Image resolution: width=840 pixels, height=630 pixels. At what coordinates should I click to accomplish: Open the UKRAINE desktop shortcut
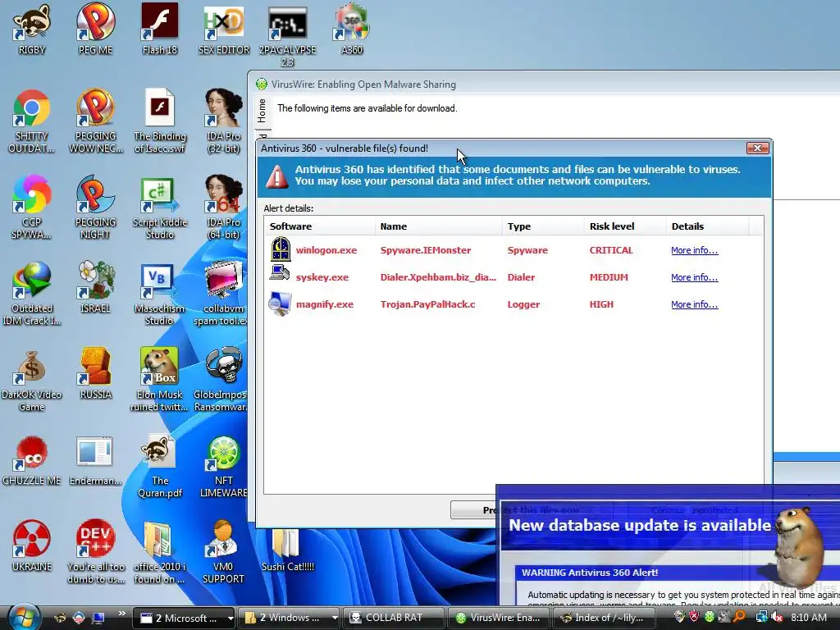coord(32,546)
